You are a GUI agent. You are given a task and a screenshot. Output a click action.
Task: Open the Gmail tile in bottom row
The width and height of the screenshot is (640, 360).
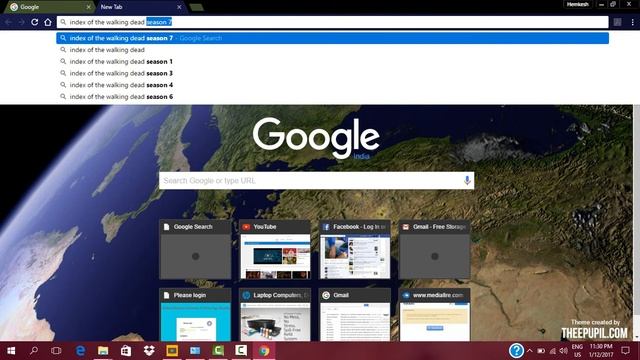tap(354, 315)
